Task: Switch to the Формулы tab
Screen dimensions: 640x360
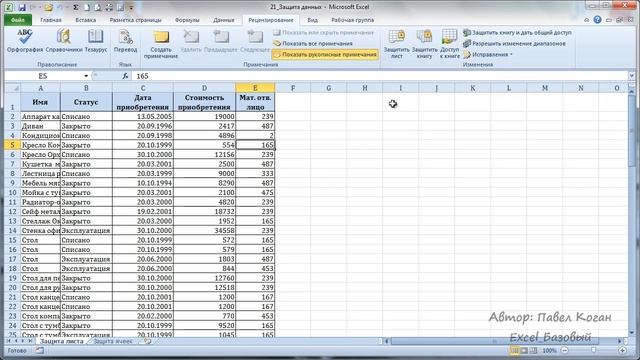Action: point(187,20)
